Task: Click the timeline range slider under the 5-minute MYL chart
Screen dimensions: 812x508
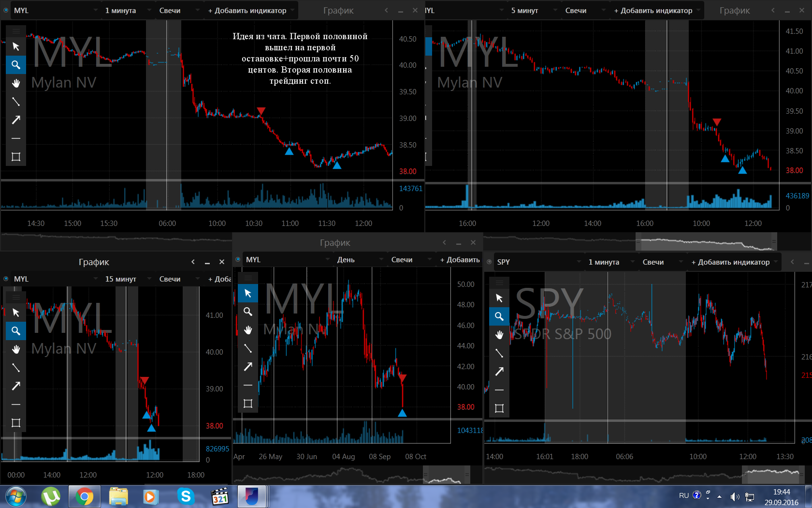Action: (x=706, y=241)
